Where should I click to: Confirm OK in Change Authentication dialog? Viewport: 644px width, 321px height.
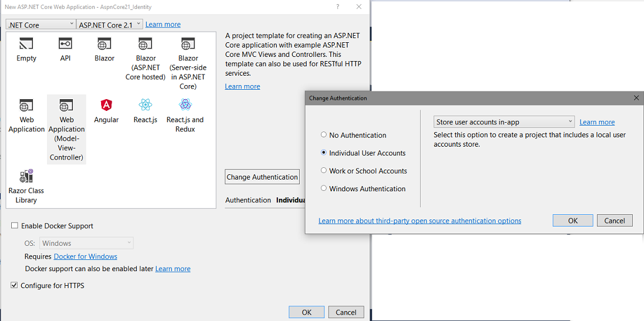[573, 221]
